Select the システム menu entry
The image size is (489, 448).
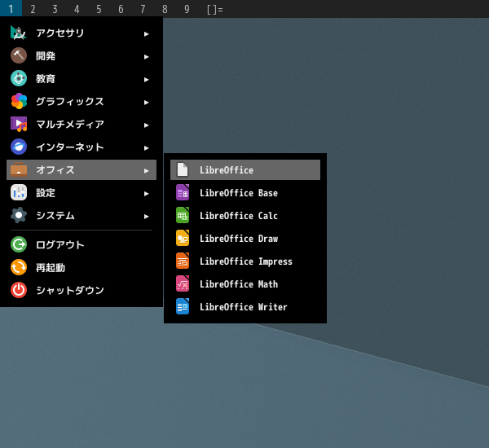(x=81, y=215)
